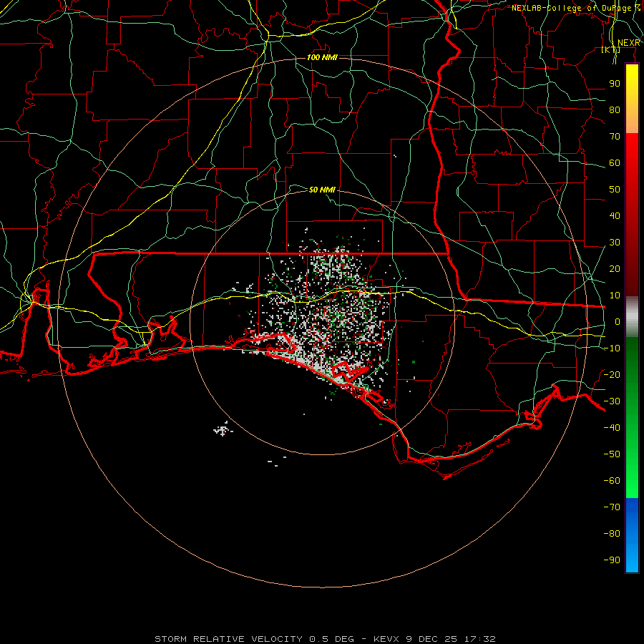Viewport: 644px width, 644px height.
Task: Click the "KEVX" station ID in footer
Action: point(387,639)
